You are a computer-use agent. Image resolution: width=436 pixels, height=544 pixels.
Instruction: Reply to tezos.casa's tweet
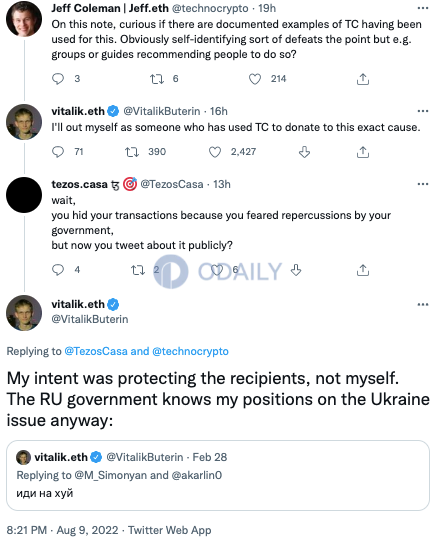click(58, 270)
